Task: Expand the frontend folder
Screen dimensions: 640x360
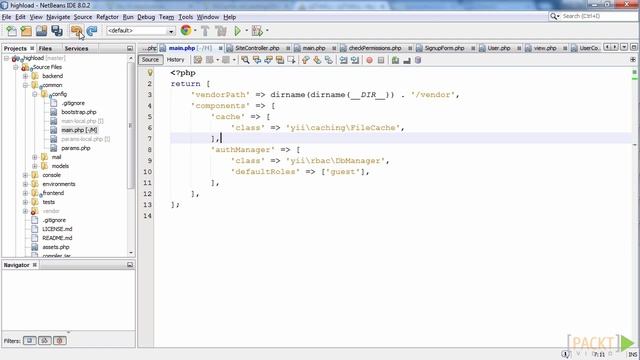Action: (x=25, y=193)
